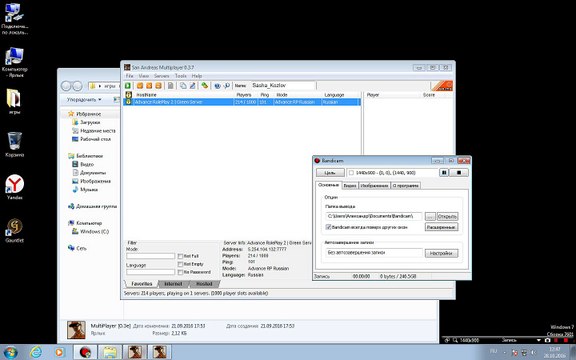Click the Цель button in Bandicam

[x=330, y=173]
